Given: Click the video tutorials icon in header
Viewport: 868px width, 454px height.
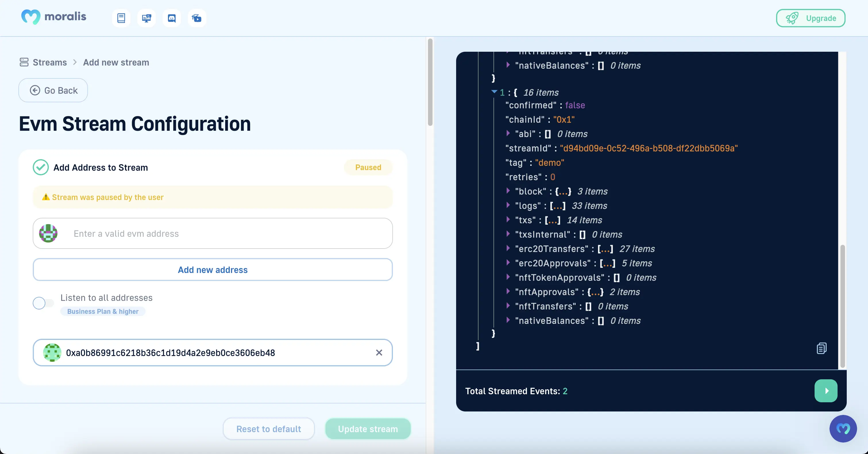Looking at the screenshot, I should coord(197,18).
